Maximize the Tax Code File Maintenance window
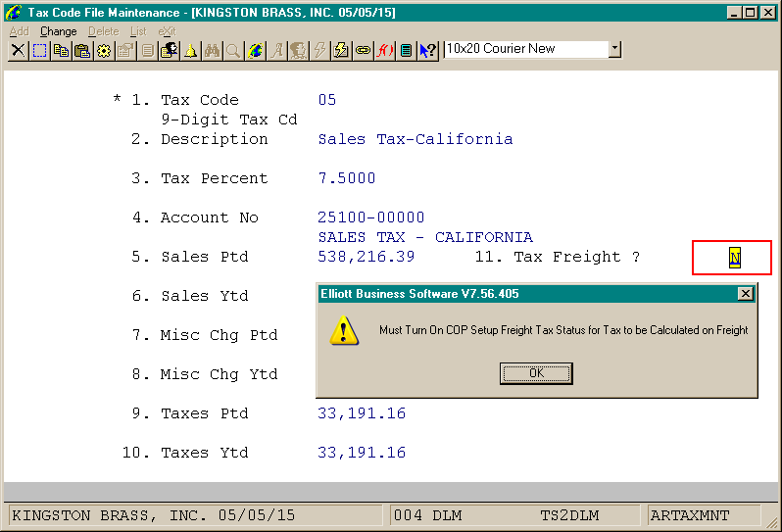 pyautogui.click(x=750, y=13)
